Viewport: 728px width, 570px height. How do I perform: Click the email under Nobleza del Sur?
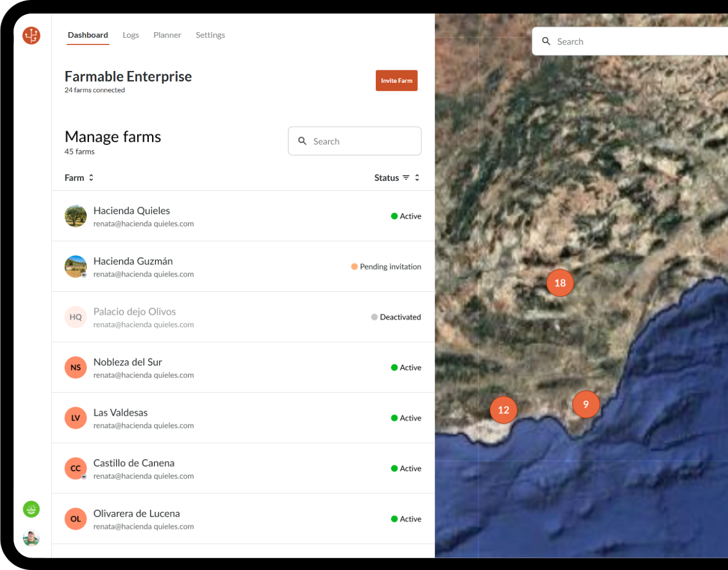[144, 375]
